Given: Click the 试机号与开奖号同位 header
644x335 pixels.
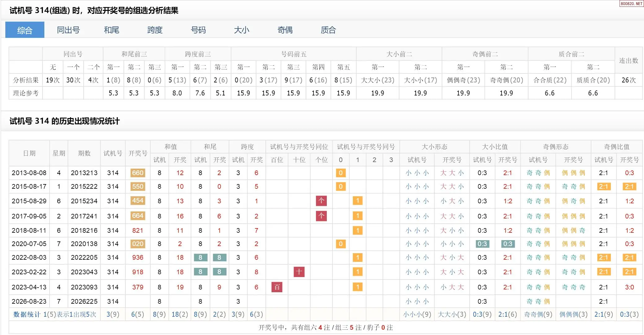Looking at the screenshot, I should pyautogui.click(x=299, y=147).
